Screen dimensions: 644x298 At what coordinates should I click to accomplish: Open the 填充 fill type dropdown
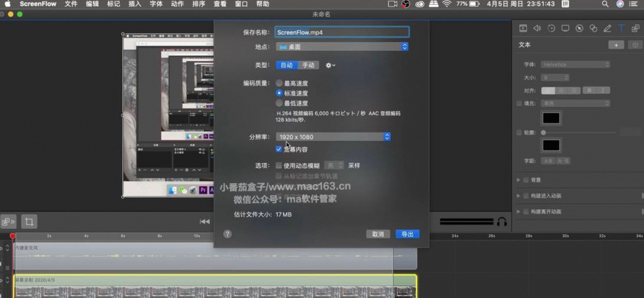576,103
